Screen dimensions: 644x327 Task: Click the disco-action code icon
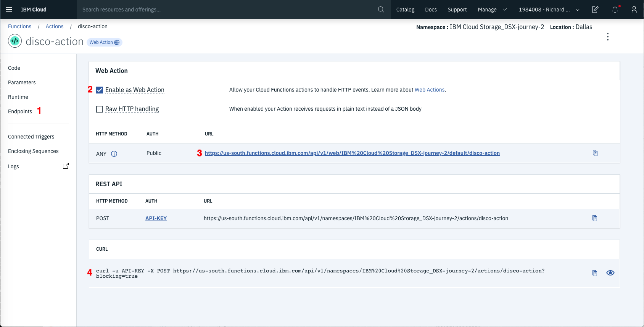point(15,41)
